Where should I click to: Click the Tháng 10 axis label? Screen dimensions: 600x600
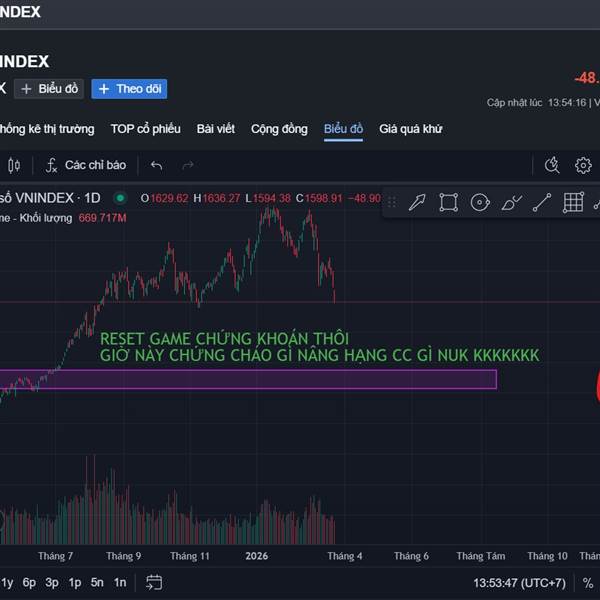click(547, 556)
